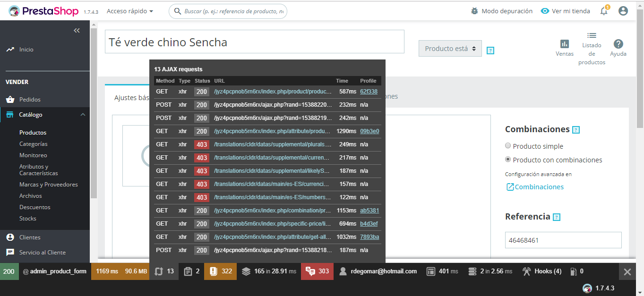Open the translations panel showing 303
The height and width of the screenshot is (296, 644).
tap(317, 271)
